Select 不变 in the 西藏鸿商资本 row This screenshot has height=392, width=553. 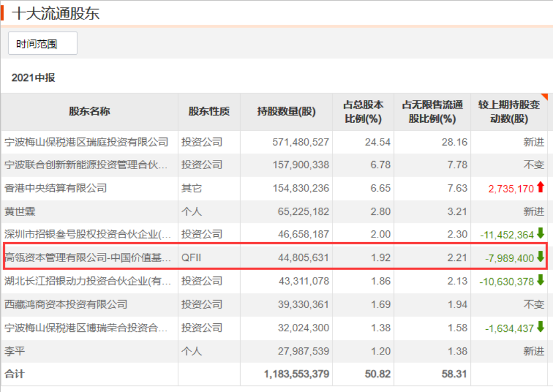(x=534, y=304)
